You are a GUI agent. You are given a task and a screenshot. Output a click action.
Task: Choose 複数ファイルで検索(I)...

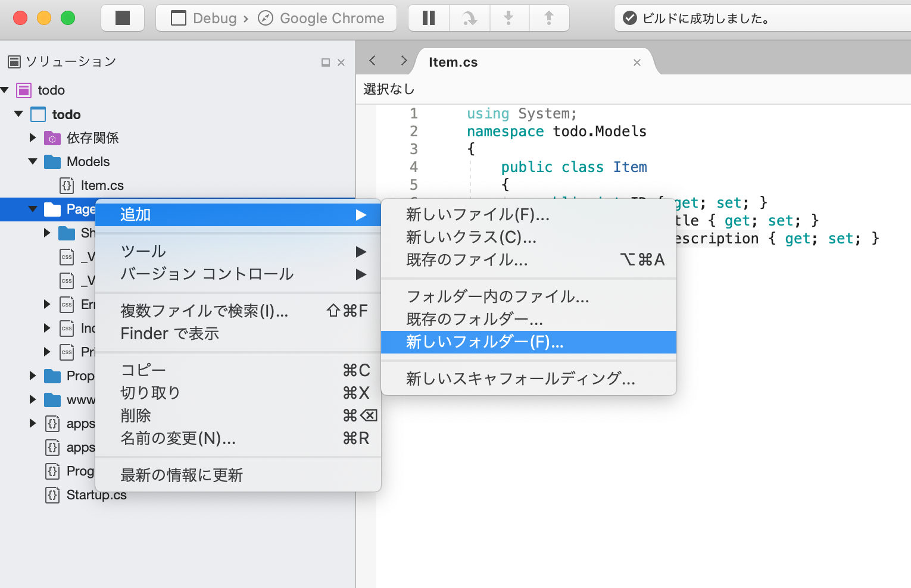tap(238, 311)
